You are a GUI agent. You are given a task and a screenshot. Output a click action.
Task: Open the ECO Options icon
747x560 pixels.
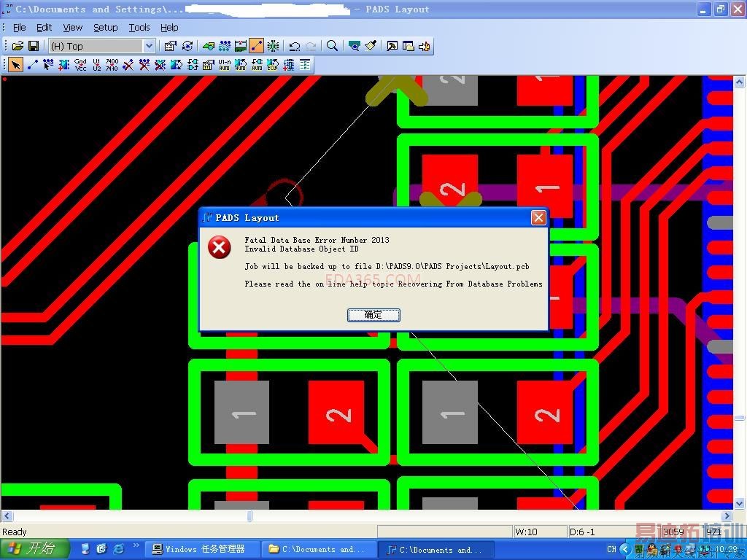pyautogui.click(x=305, y=65)
